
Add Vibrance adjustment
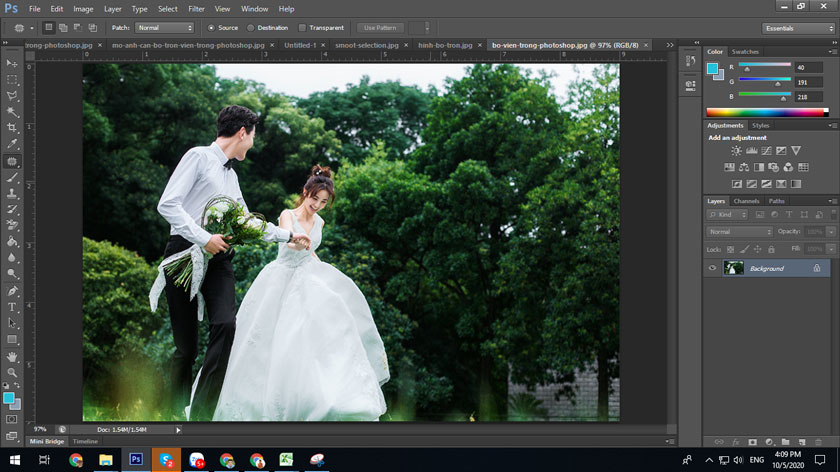(x=796, y=151)
